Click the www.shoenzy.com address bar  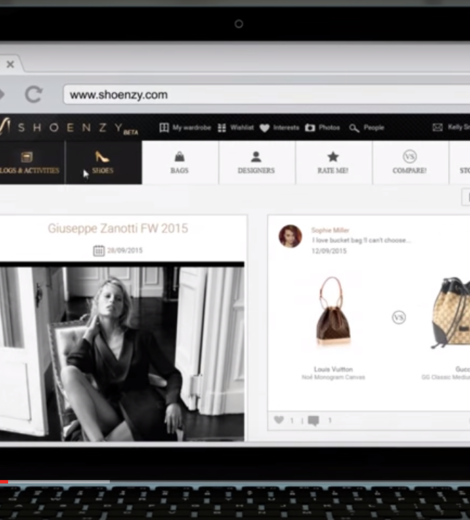click(266, 95)
